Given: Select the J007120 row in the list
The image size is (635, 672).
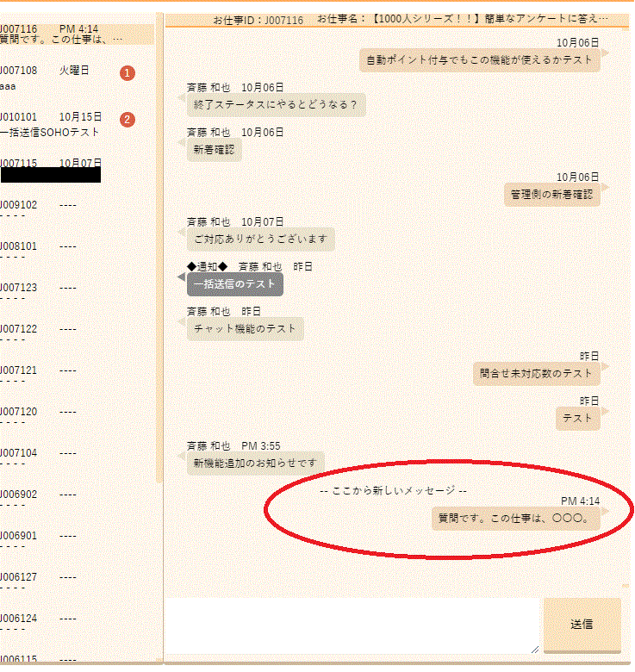Looking at the screenshot, I should tap(78, 417).
